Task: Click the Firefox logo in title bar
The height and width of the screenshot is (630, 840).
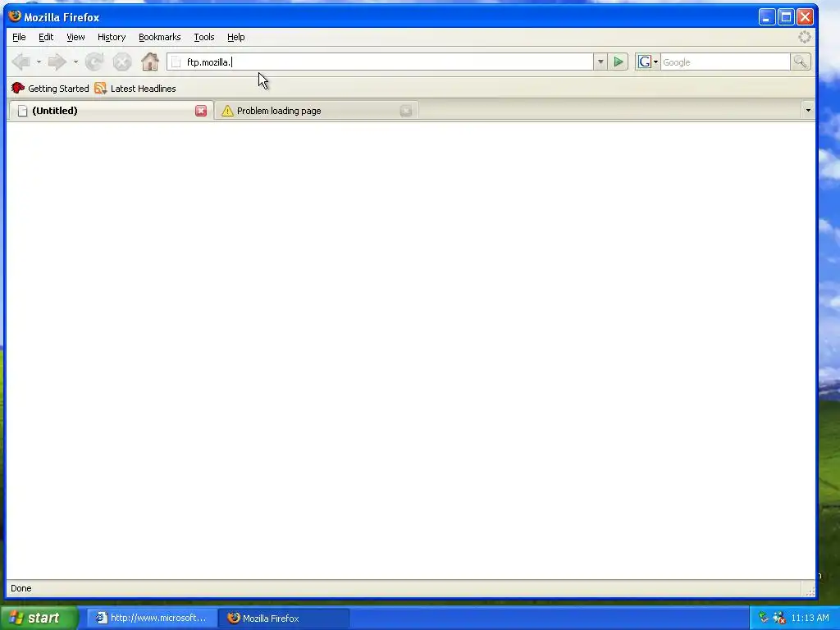Action: tap(15, 16)
